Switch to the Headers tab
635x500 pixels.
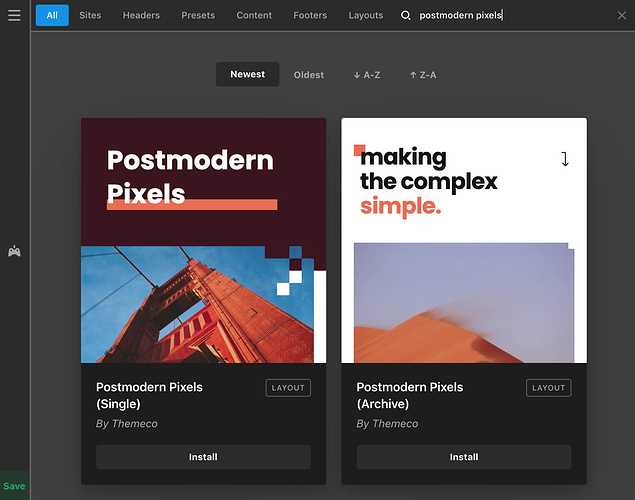(x=141, y=15)
